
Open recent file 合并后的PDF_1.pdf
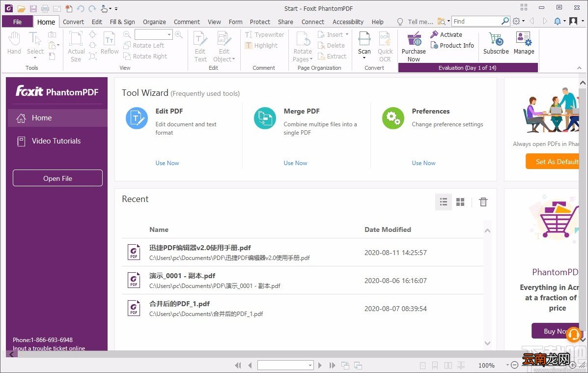click(302, 309)
